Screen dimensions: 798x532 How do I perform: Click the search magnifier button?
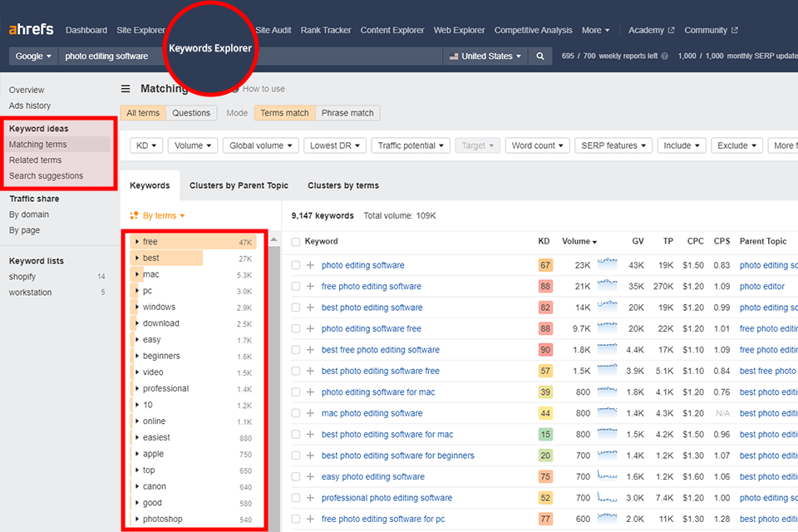540,57
